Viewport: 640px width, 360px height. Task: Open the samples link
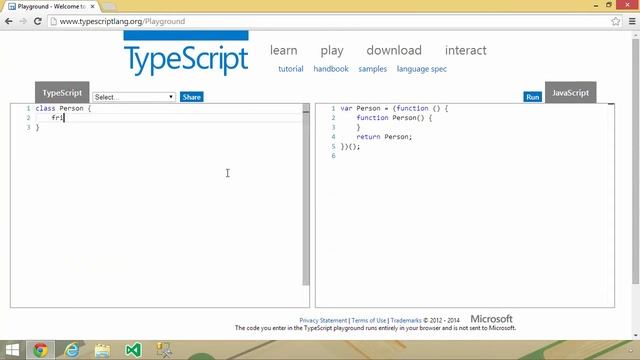pos(373,69)
